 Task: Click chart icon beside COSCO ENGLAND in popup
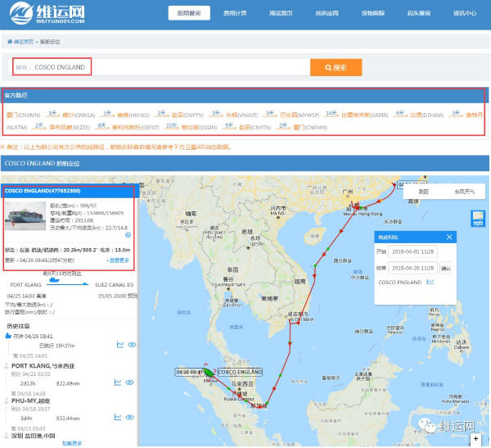click(x=430, y=283)
